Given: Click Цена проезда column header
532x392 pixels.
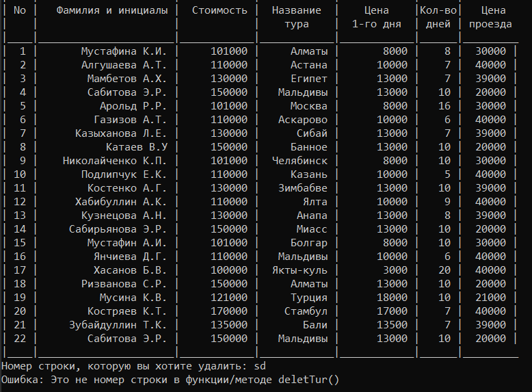Looking at the screenshot, I should 490,17.
